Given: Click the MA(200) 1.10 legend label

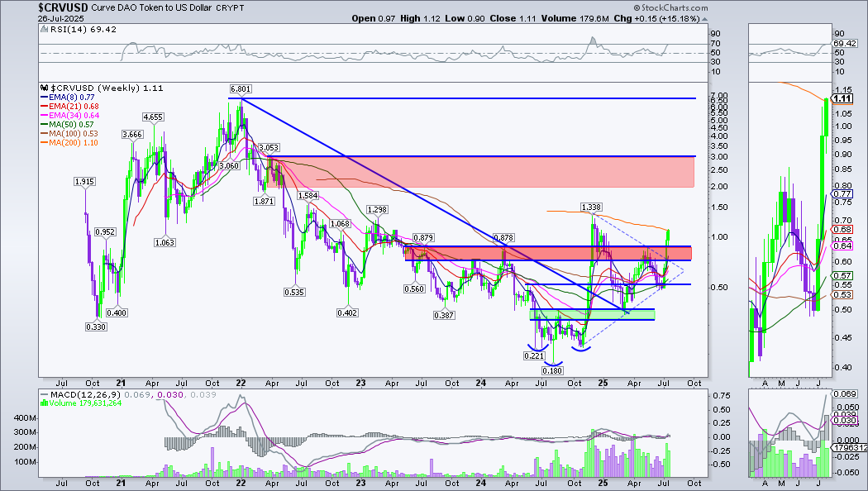Looking at the screenshot, I should (x=74, y=143).
